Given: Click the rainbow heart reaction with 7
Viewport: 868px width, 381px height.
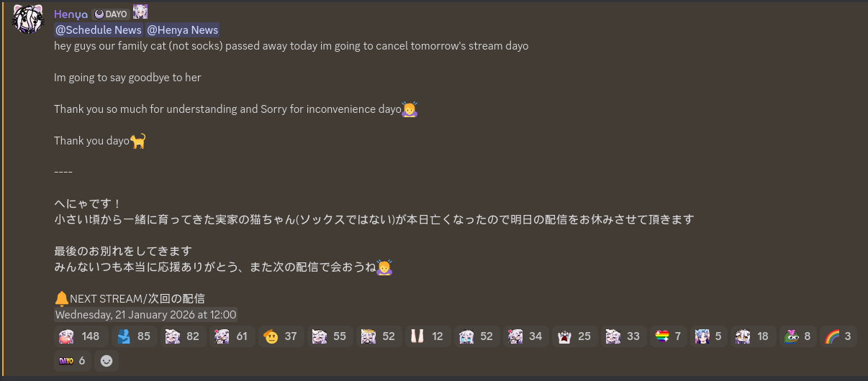Looking at the screenshot, I should click(669, 336).
